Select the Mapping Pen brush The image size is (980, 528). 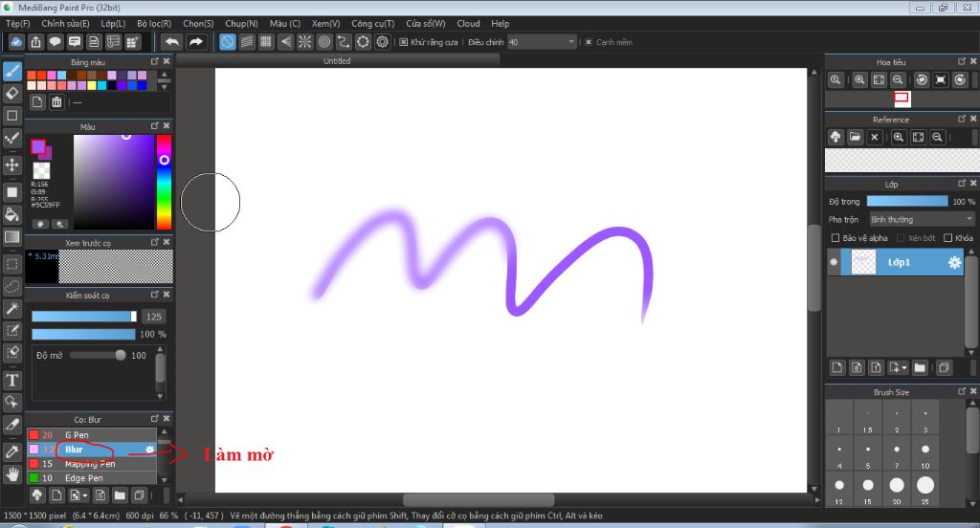tap(91, 464)
